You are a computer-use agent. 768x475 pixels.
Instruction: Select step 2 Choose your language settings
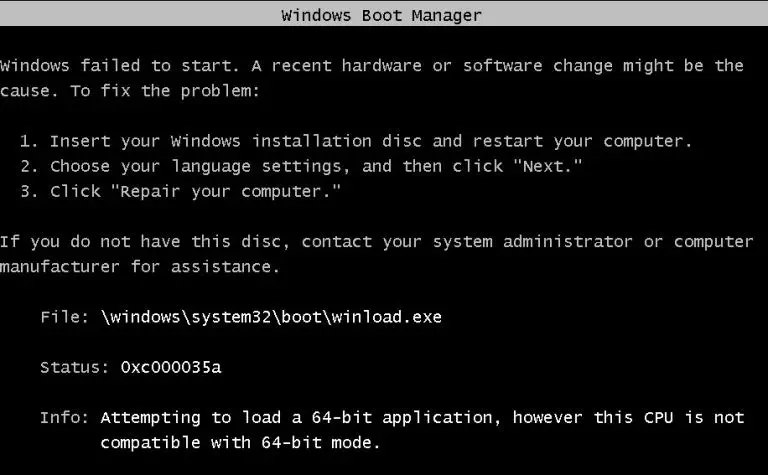(301, 166)
